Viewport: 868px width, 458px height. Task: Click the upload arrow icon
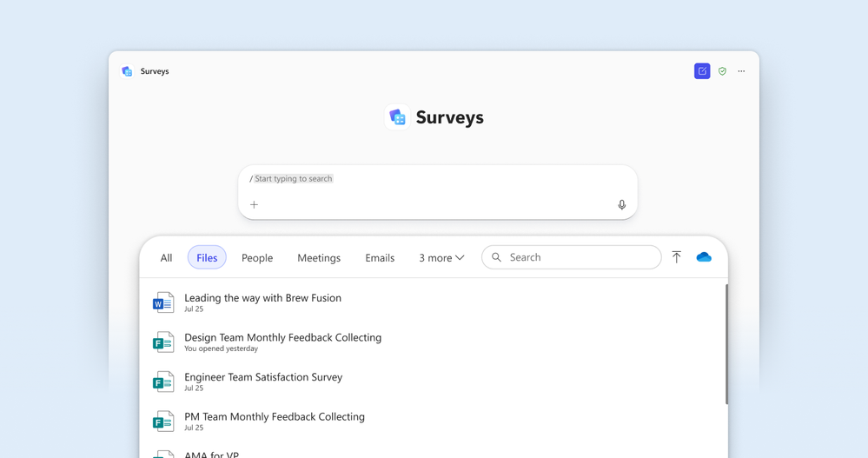677,257
